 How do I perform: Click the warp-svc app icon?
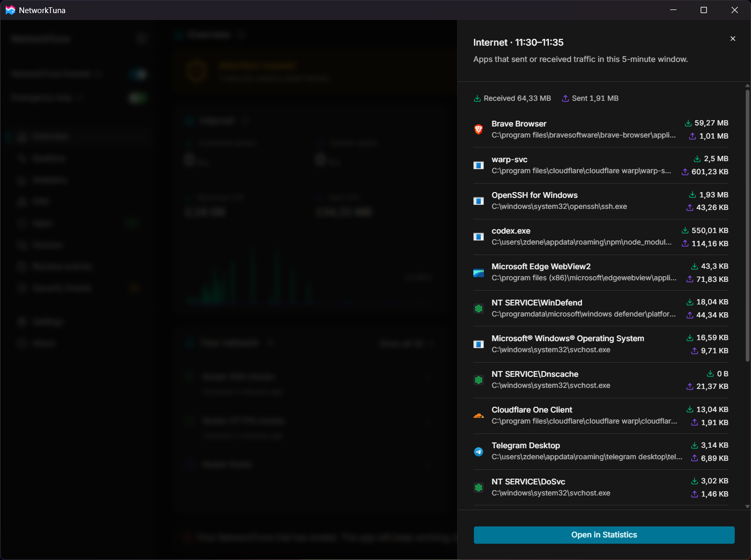coord(479,165)
